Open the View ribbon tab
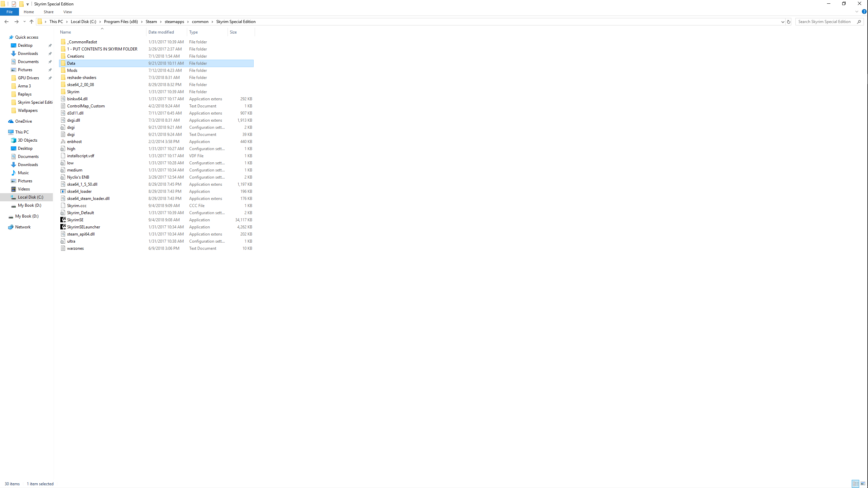This screenshot has height=488, width=868. coord(67,12)
